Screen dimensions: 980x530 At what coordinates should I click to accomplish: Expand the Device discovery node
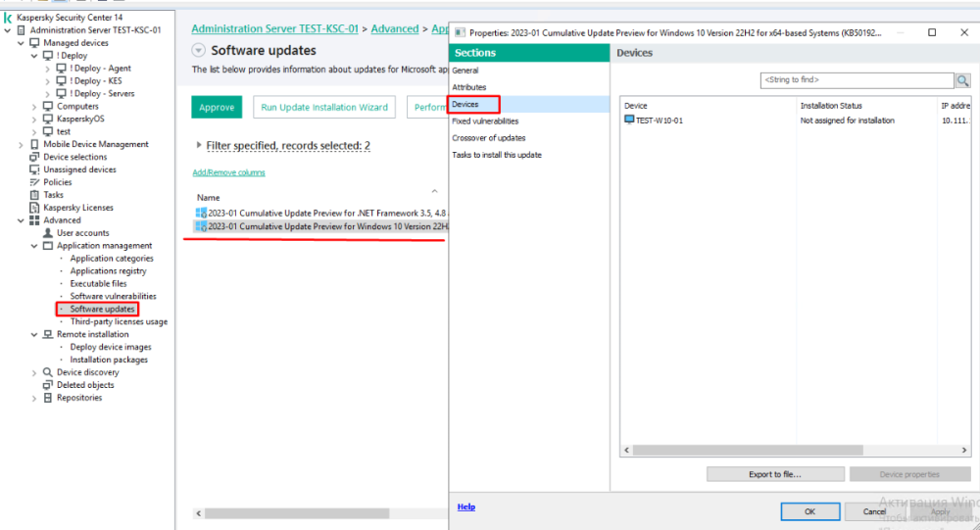click(x=34, y=372)
